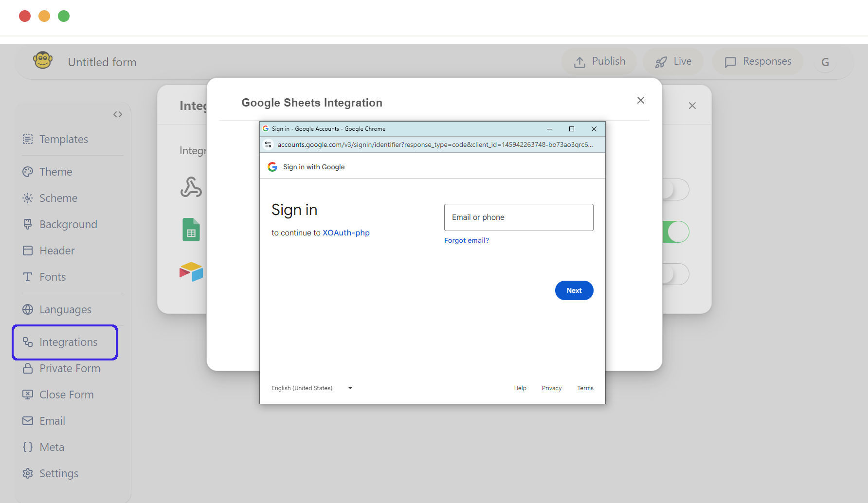The image size is (868, 503).
Task: Minimize the Google sign-in popup
Action: point(549,129)
